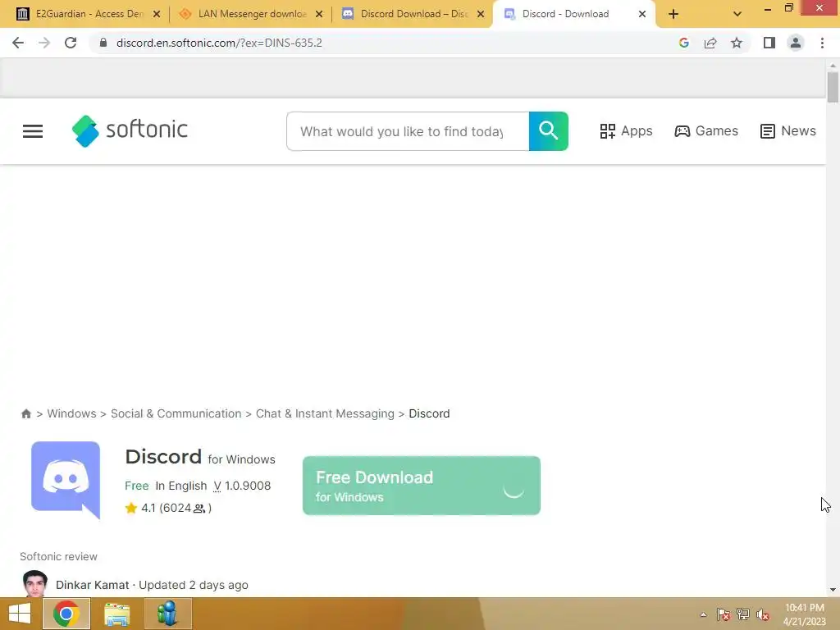Click the author avatar photo

(x=34, y=584)
